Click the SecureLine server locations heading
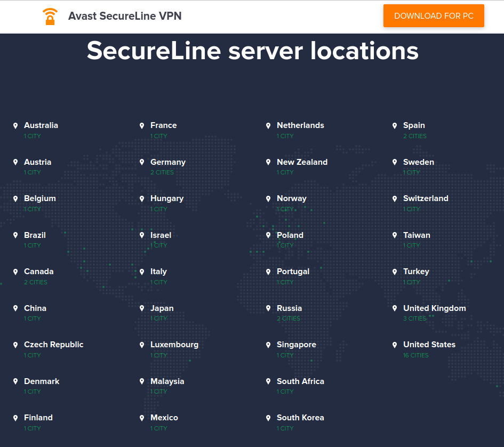Image resolution: width=504 pixels, height=447 pixels. [x=253, y=51]
